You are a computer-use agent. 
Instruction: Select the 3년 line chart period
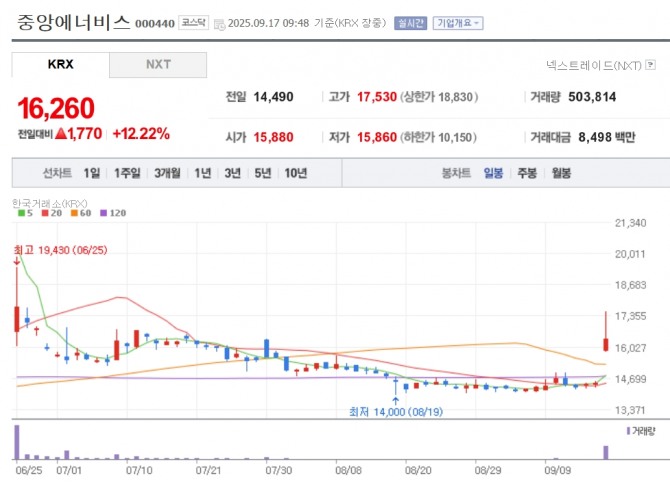click(232, 173)
